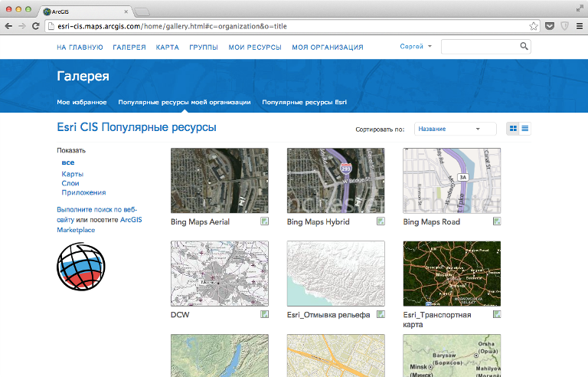The image size is (588, 377).
Task: Bookmark page with the star icon
Action: 533,26
